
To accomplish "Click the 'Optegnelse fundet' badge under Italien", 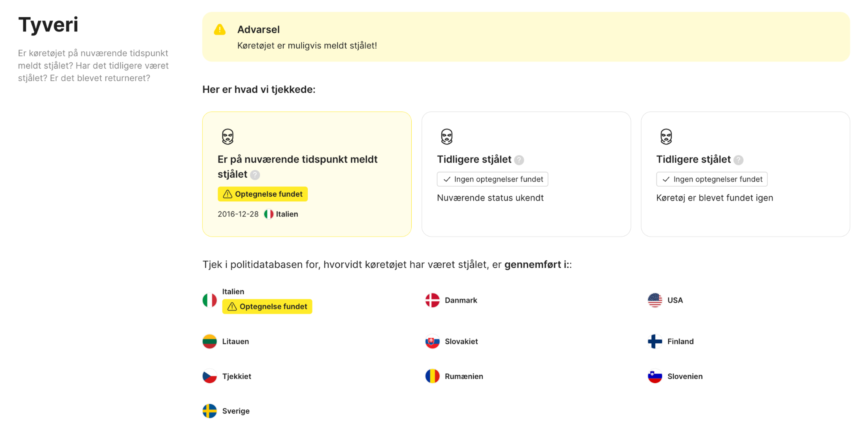I will 267,306.
